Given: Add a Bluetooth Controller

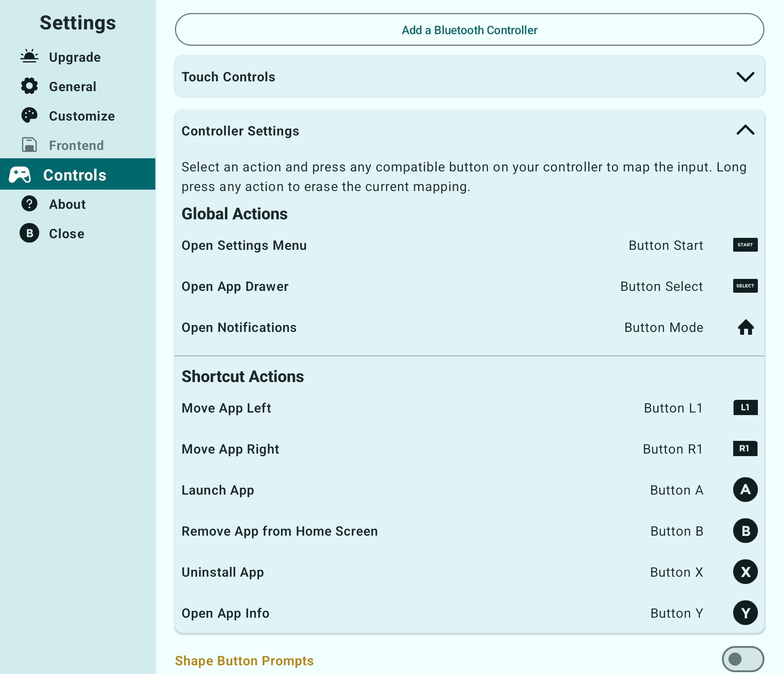Looking at the screenshot, I should tap(469, 30).
